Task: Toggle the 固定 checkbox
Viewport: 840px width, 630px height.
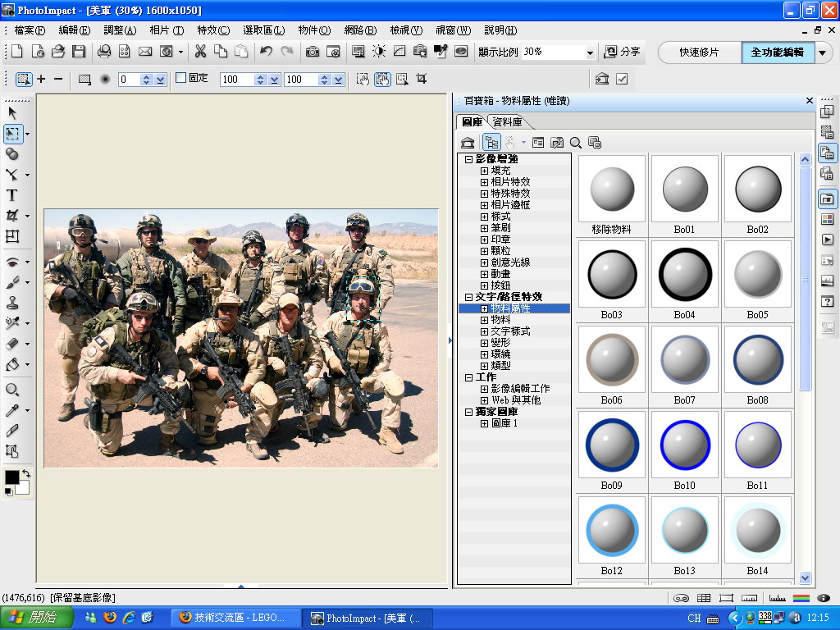Action: coord(181,78)
